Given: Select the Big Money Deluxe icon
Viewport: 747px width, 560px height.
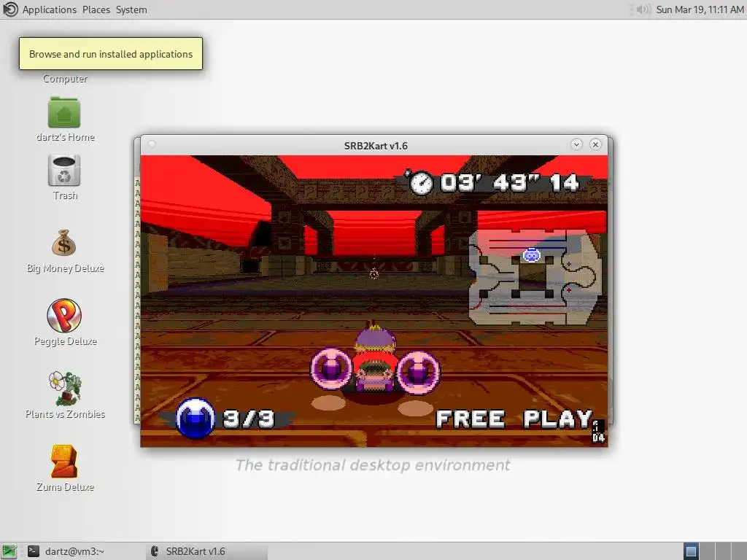Looking at the screenshot, I should click(x=64, y=244).
